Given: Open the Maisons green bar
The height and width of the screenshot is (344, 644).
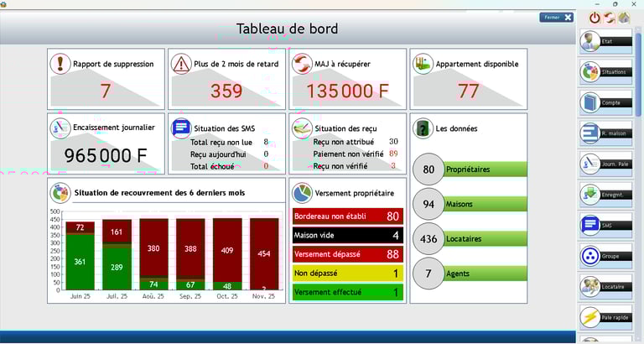Looking at the screenshot, I should pos(485,204).
